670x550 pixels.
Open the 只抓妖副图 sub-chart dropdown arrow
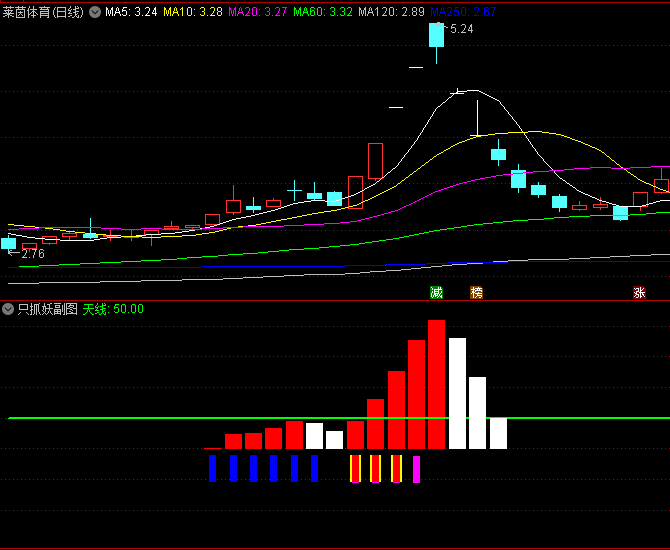point(8,309)
